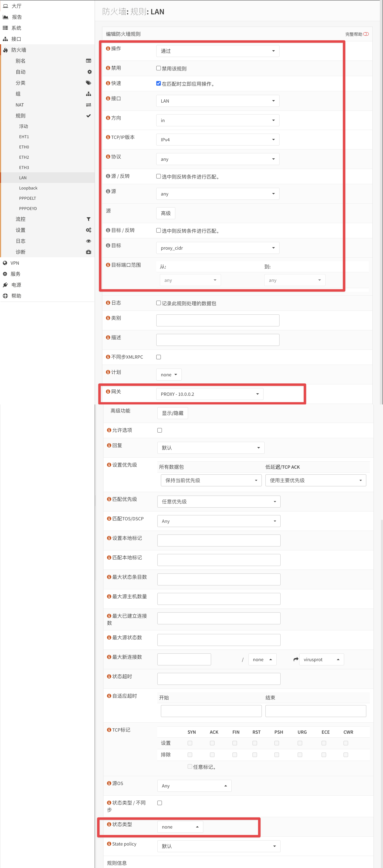Toggle the 完整帮助 switch

(x=366, y=34)
